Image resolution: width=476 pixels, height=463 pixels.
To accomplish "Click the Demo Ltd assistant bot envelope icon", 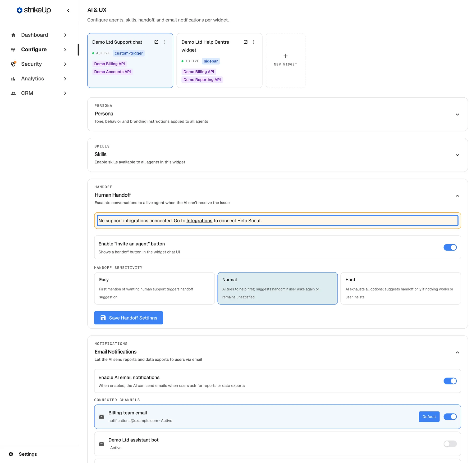I will [102, 444].
